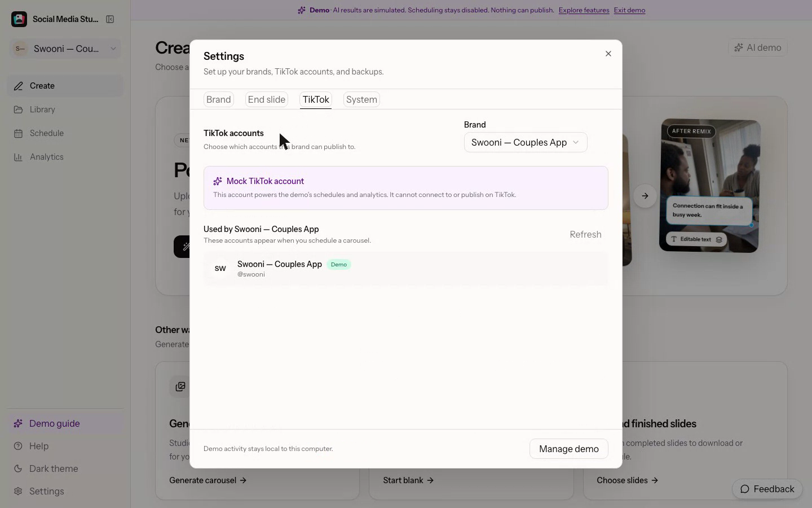The height and width of the screenshot is (508, 812).
Task: Click the 'TikTok accounts' section heading
Action: click(233, 133)
